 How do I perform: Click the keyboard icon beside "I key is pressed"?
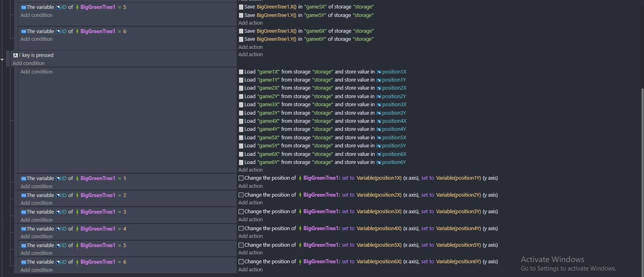tap(15, 55)
